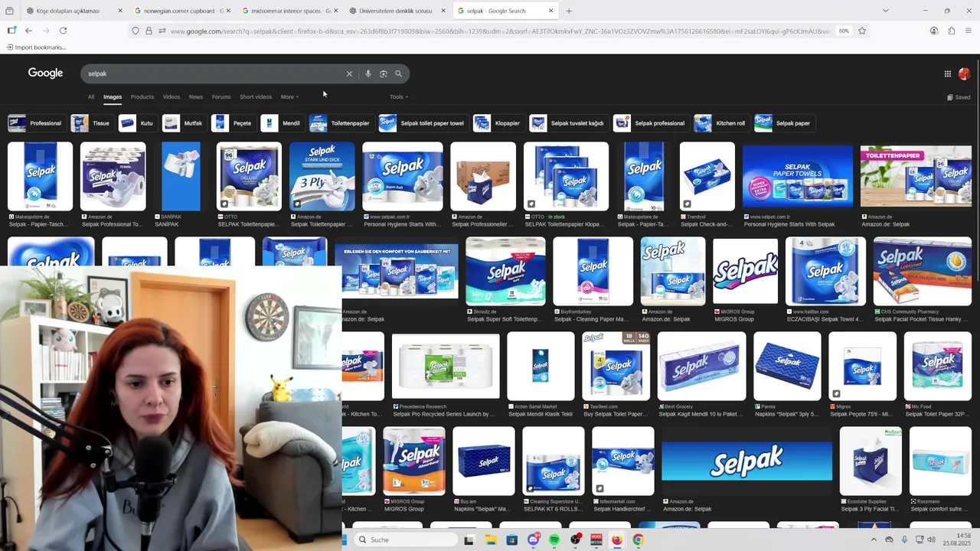Image resolution: width=980 pixels, height=551 pixels.
Task: Switch to the Short videos tab
Action: 256,97
